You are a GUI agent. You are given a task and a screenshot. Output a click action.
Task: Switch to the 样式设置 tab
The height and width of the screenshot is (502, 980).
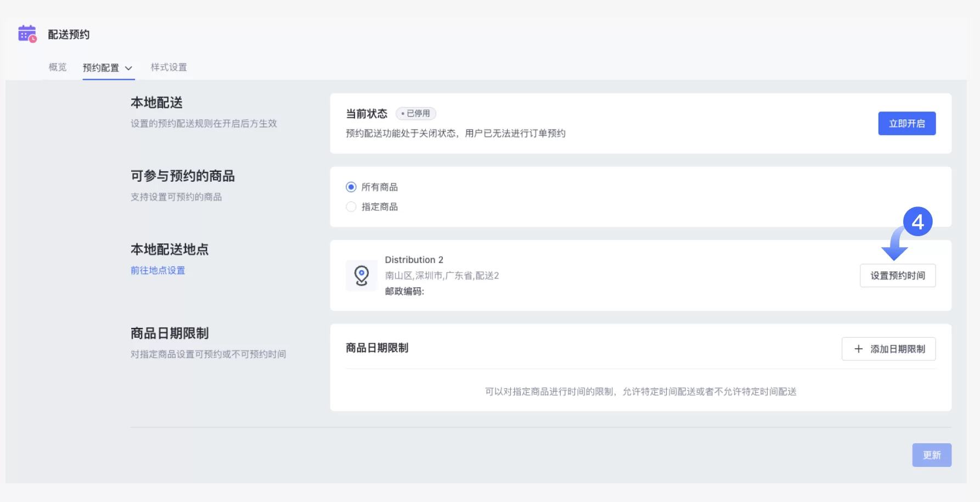(168, 68)
